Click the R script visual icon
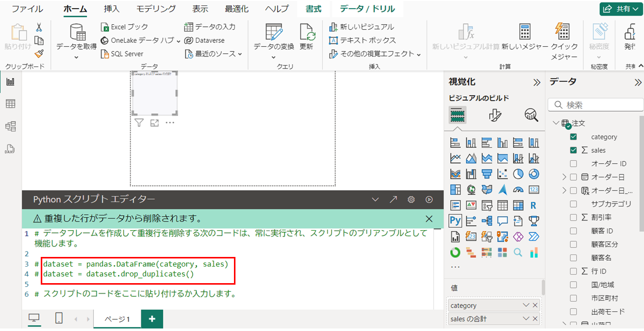Viewport: 644px width, 331px height. tap(534, 206)
